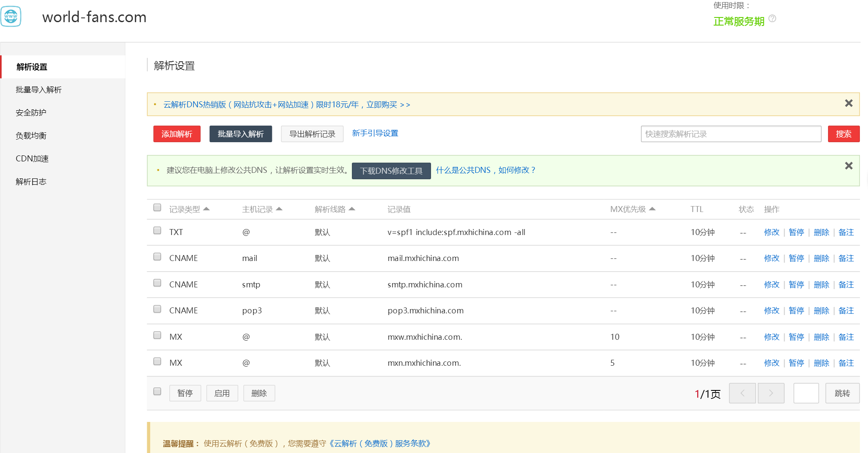This screenshot has width=868, height=453.
Task: Click the help question mark beside 正常服务期
Action: tap(772, 18)
